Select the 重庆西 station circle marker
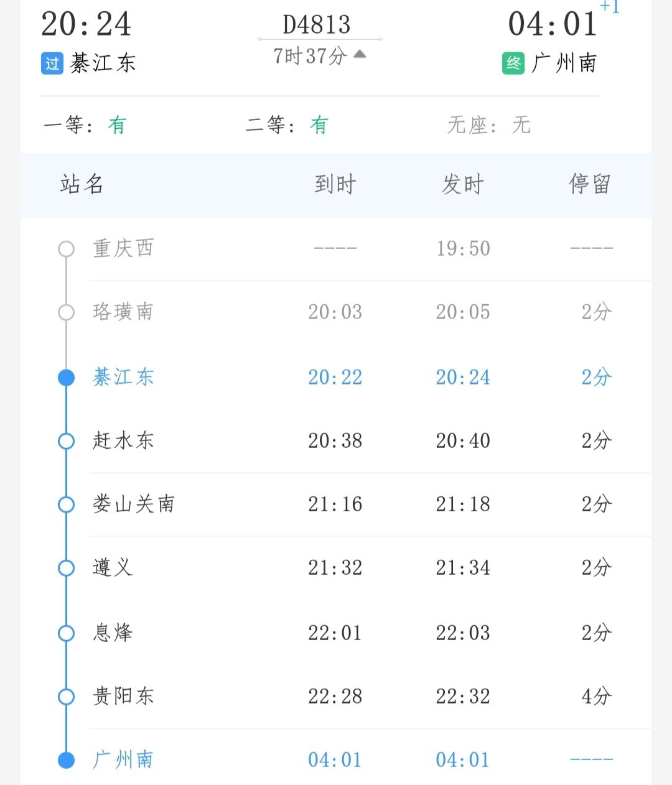The width and height of the screenshot is (672, 785). [x=66, y=249]
